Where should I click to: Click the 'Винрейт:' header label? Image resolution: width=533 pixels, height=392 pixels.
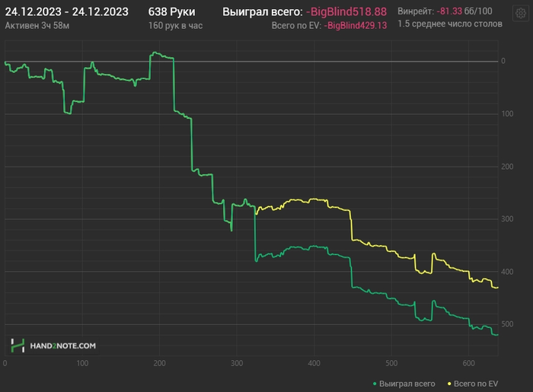[x=416, y=11]
